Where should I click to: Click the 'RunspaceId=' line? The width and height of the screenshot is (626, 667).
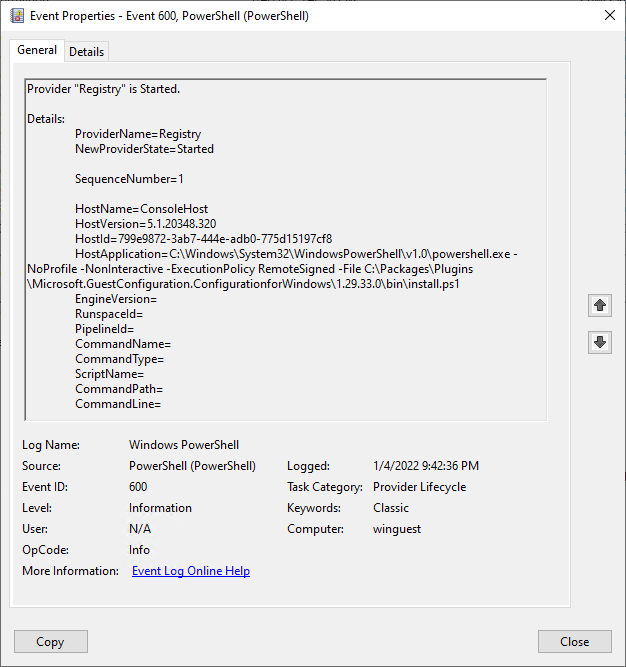109,314
